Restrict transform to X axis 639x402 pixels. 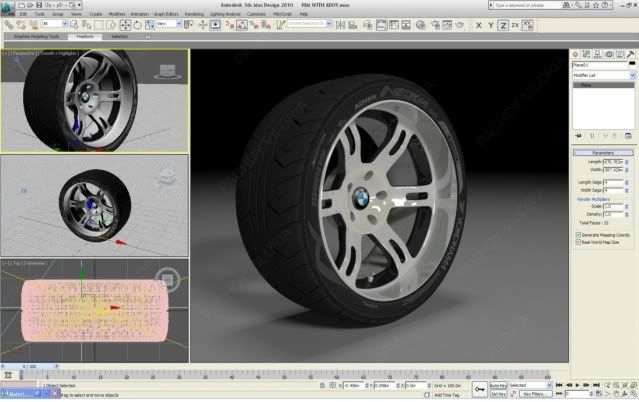479,25
